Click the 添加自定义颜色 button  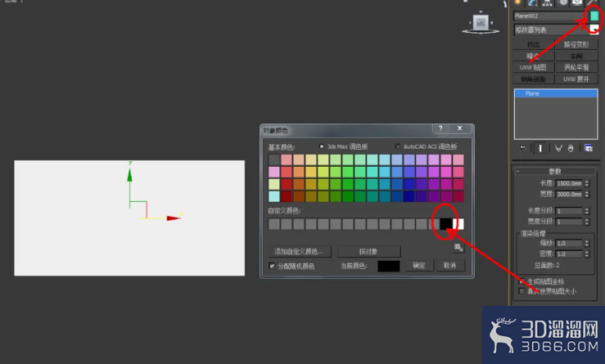[300, 251]
